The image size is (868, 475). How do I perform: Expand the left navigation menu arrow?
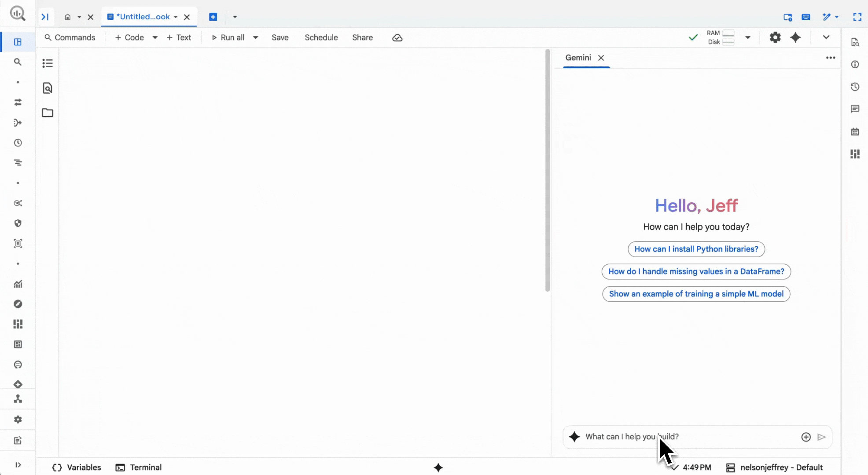[18, 465]
